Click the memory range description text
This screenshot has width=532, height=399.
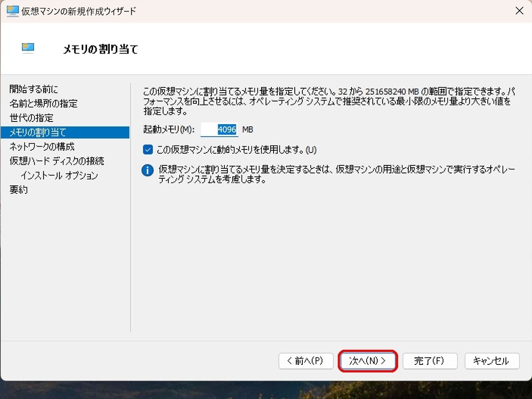pos(329,101)
